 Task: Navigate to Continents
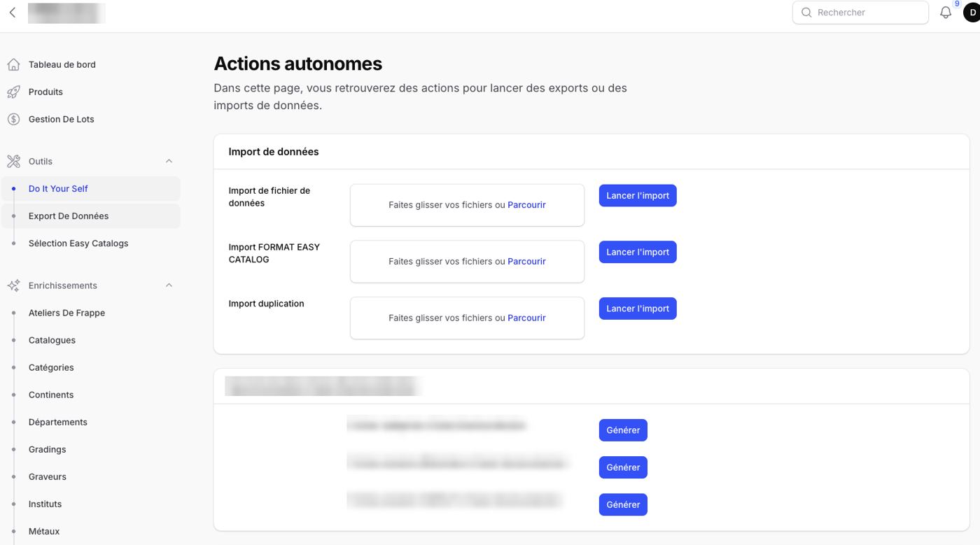coord(51,395)
